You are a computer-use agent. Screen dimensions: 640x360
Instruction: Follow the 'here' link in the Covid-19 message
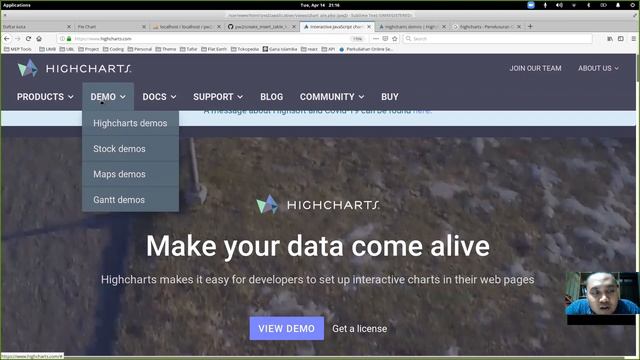[x=422, y=111]
